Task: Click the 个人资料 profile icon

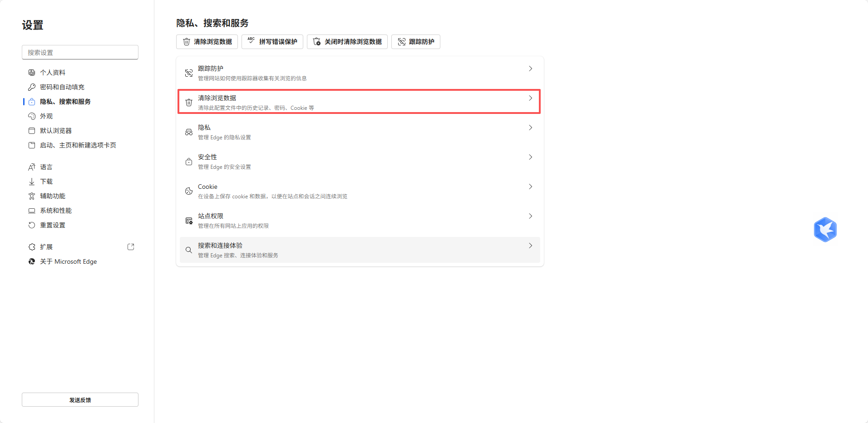Action: [x=32, y=72]
